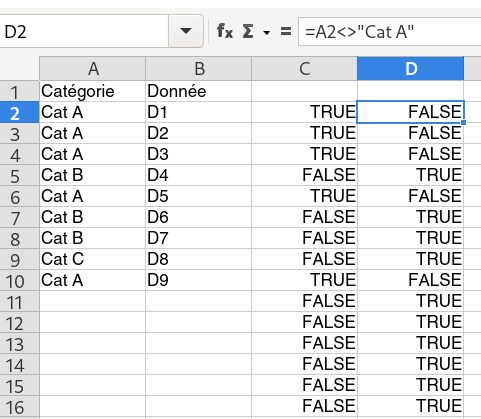
Task: Select column B header
Action: coord(198,69)
